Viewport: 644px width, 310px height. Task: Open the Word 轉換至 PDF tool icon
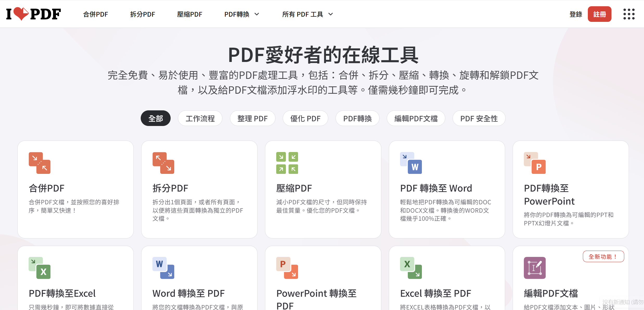(x=163, y=268)
